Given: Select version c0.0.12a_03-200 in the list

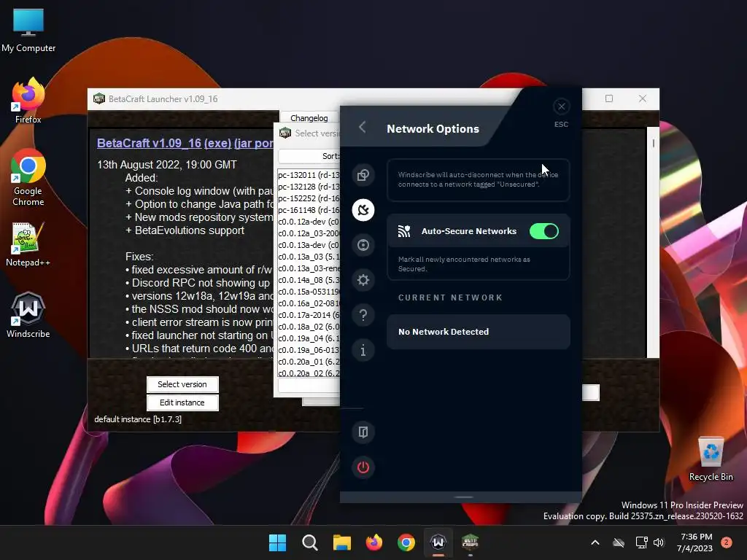Looking at the screenshot, I should (x=309, y=233).
